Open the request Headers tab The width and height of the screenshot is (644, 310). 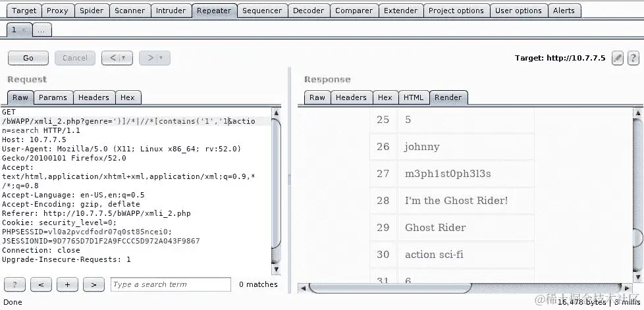pyautogui.click(x=94, y=97)
